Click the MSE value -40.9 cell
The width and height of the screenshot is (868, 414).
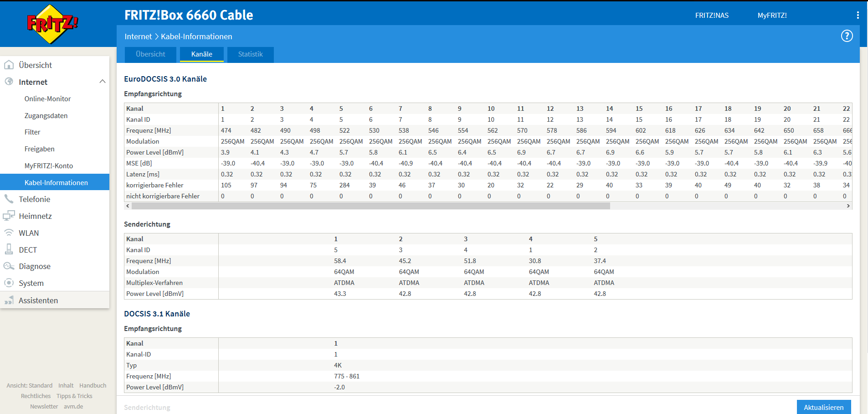click(406, 163)
